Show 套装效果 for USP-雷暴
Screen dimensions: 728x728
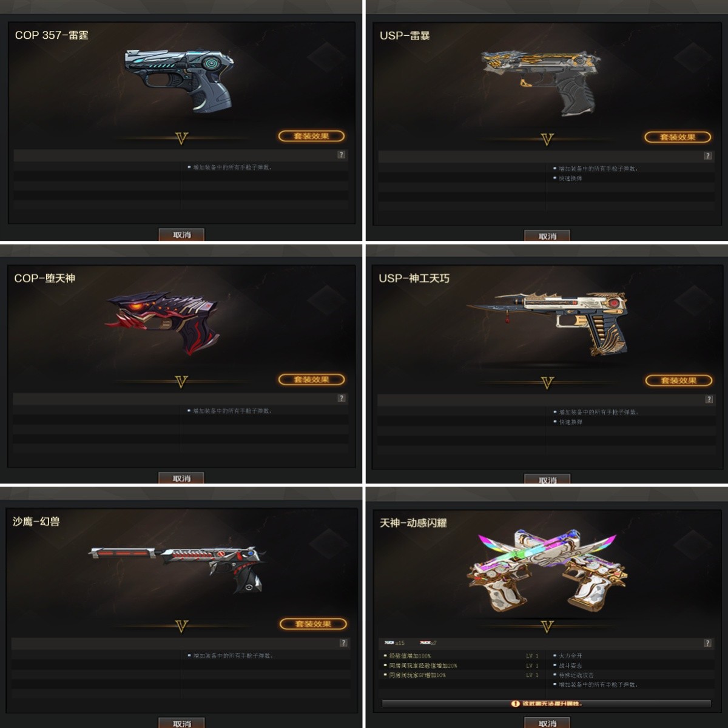pos(678,137)
